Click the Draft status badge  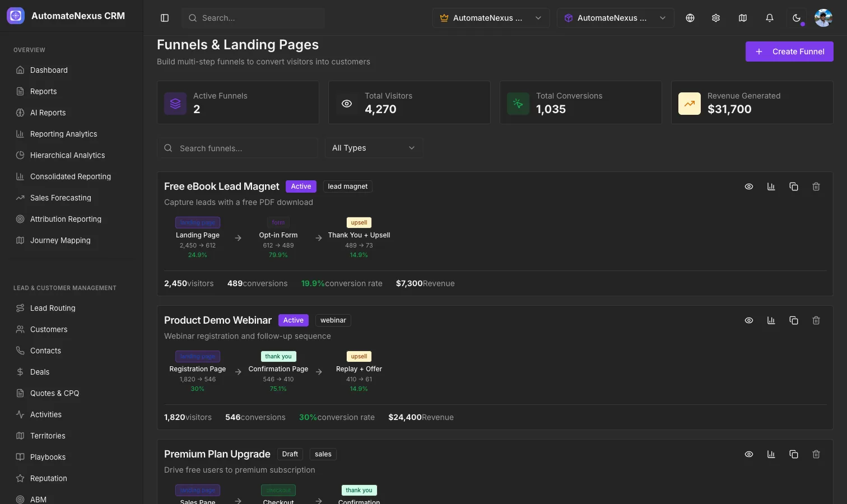[290, 454]
